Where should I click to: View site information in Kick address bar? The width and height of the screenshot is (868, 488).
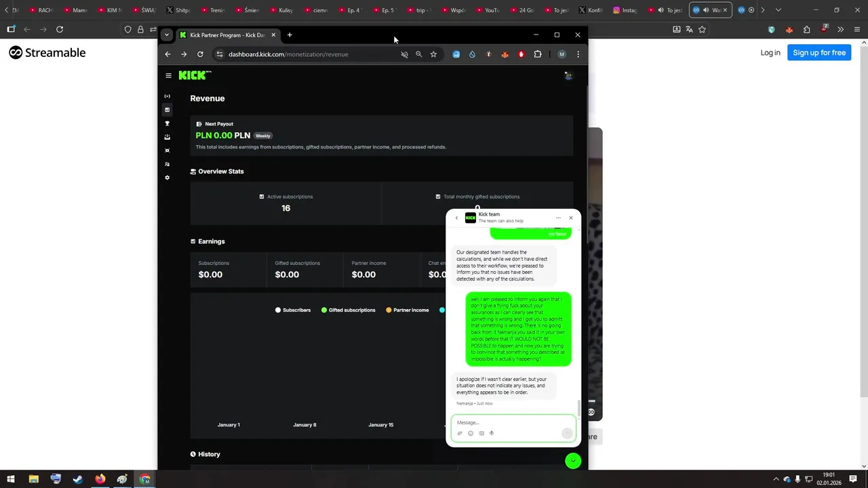(x=219, y=54)
